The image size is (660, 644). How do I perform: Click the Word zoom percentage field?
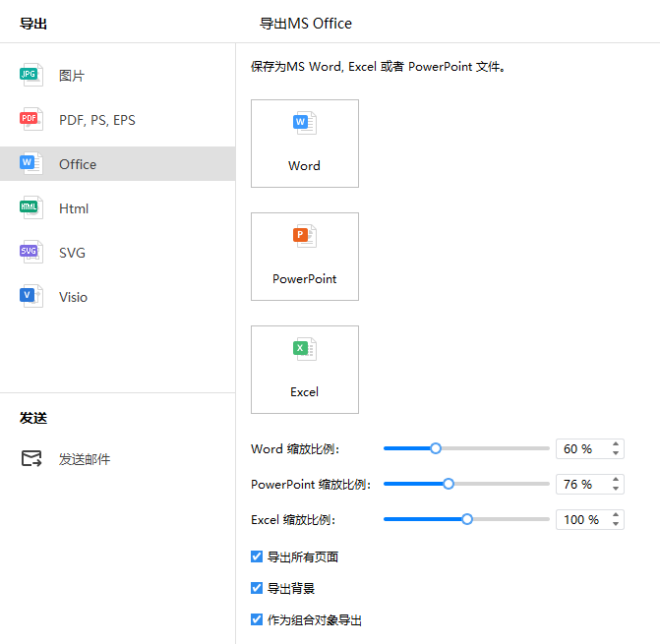[x=590, y=448]
